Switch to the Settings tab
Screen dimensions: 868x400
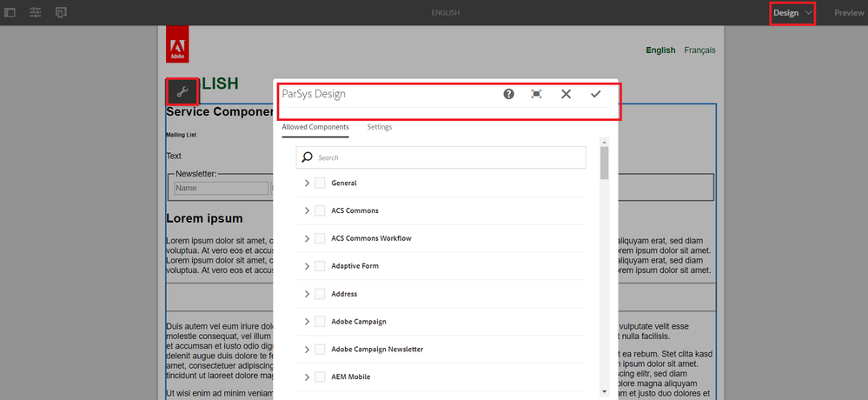click(x=379, y=127)
